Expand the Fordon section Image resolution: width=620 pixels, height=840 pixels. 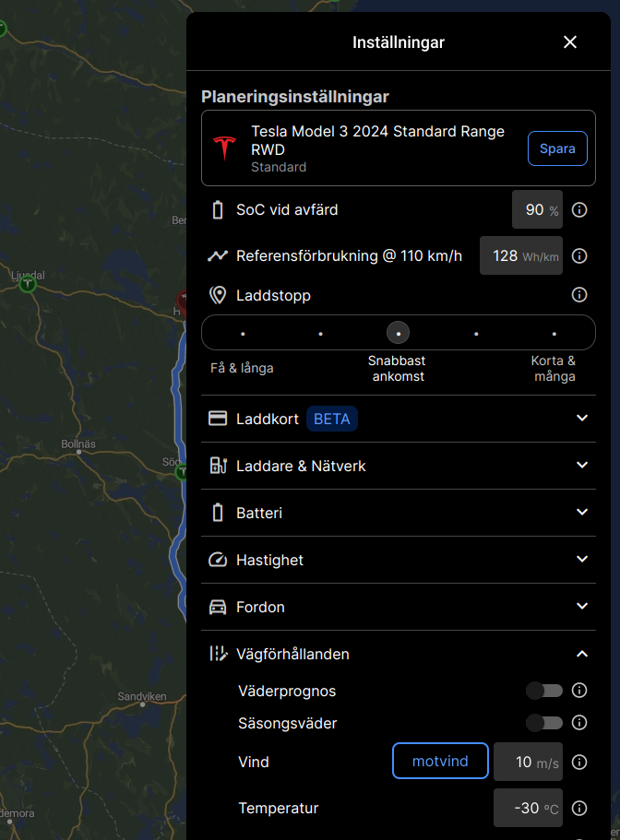tap(582, 607)
